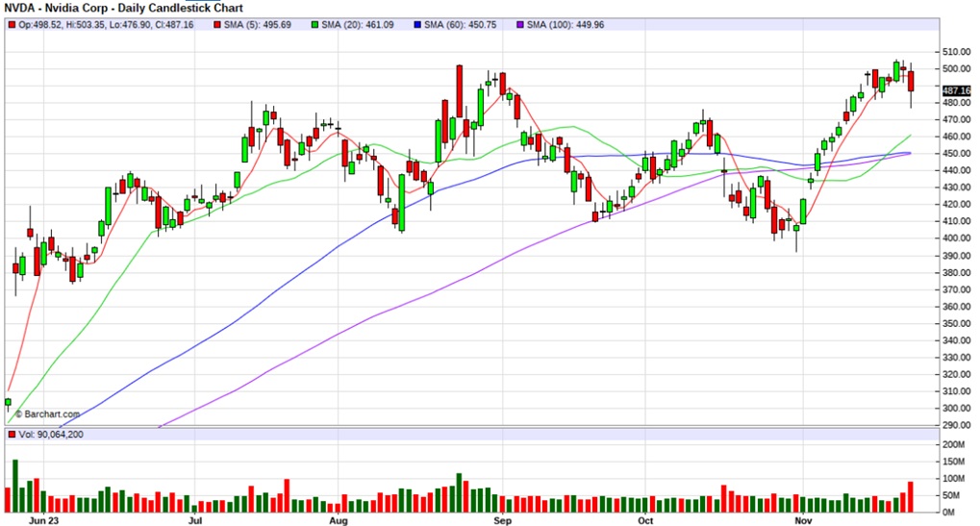Click the tallest green volume bar in late May
Screen dimensions: 980x526
pyautogui.click(x=15, y=486)
